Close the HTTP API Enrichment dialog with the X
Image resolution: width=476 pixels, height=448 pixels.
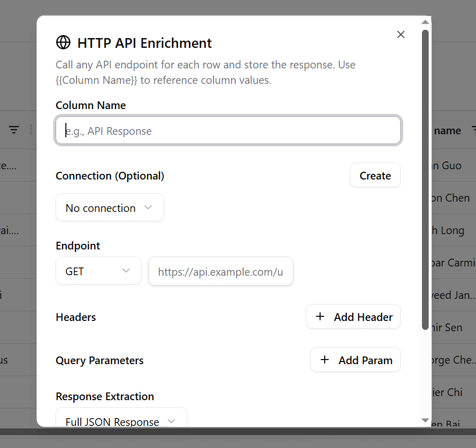tap(401, 34)
